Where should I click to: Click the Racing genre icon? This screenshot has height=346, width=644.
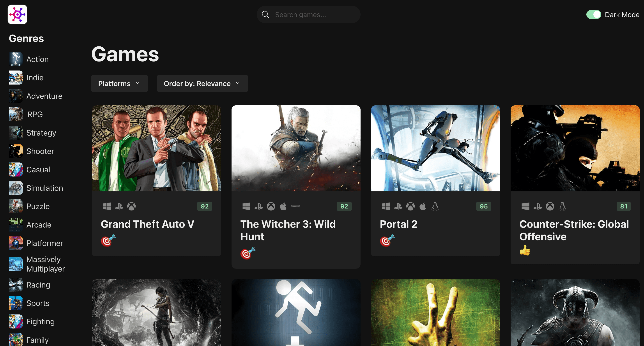click(x=15, y=285)
